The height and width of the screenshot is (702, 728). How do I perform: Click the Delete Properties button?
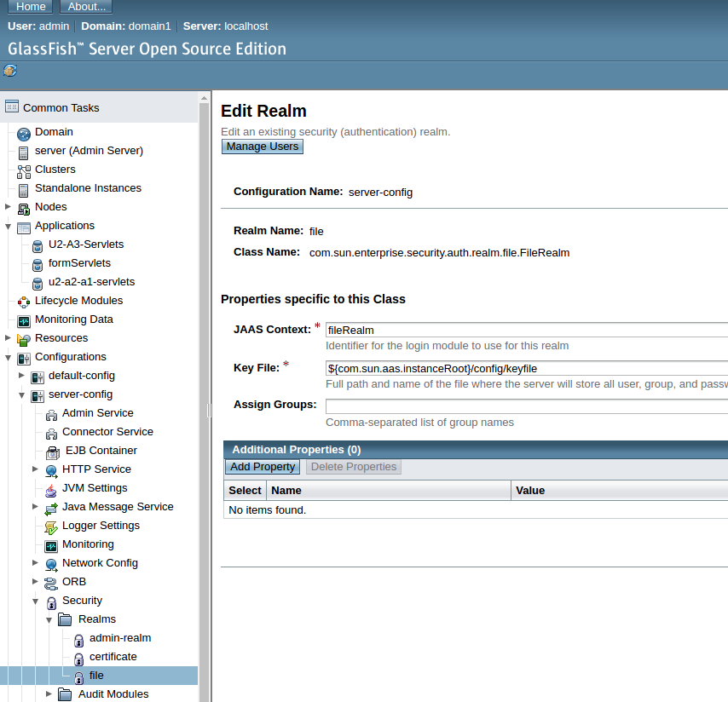click(x=353, y=467)
